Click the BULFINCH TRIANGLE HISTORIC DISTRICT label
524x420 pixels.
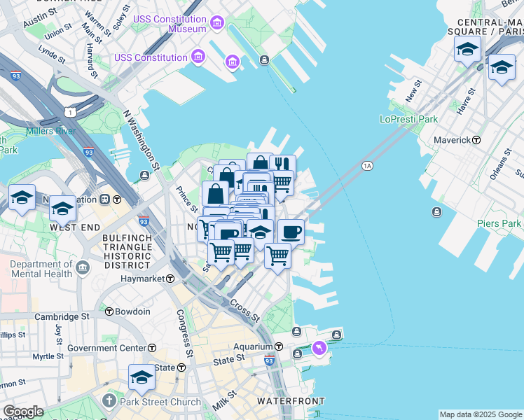click(x=127, y=252)
